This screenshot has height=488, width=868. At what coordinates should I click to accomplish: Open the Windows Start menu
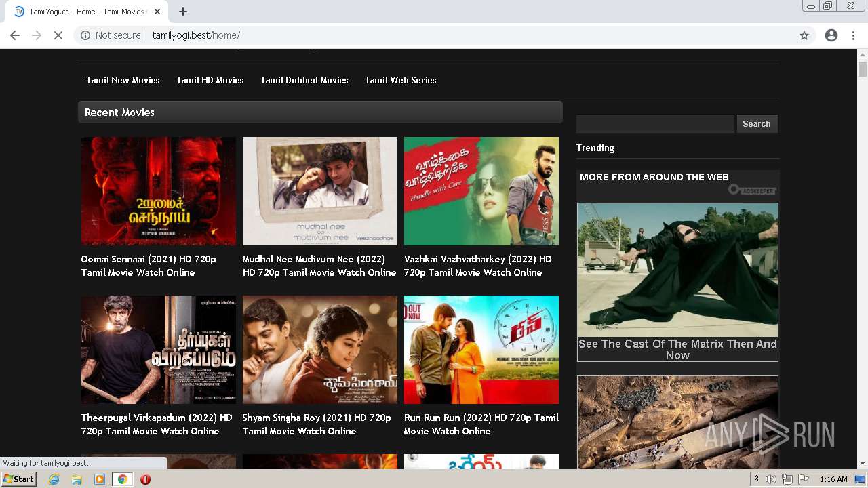tap(19, 479)
